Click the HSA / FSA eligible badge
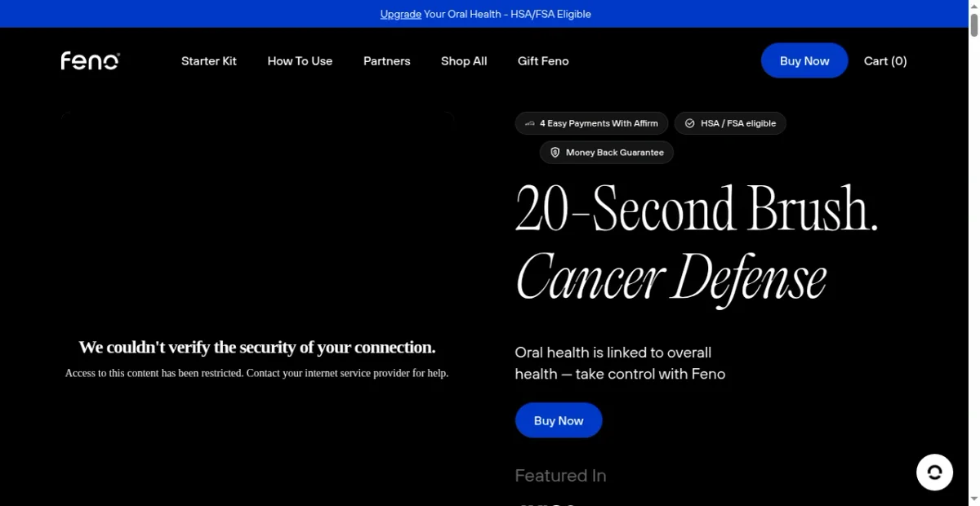 coord(730,123)
